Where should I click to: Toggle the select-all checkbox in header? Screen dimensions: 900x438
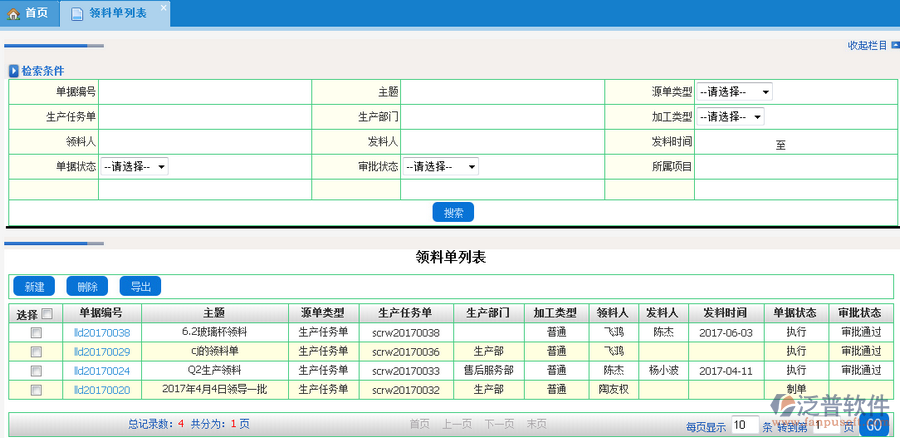pos(46,314)
